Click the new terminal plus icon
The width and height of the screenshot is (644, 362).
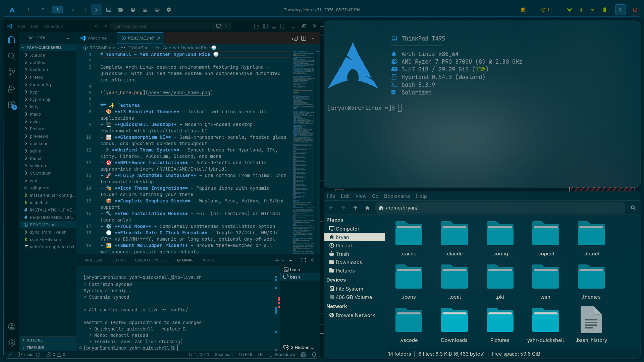[277, 260]
